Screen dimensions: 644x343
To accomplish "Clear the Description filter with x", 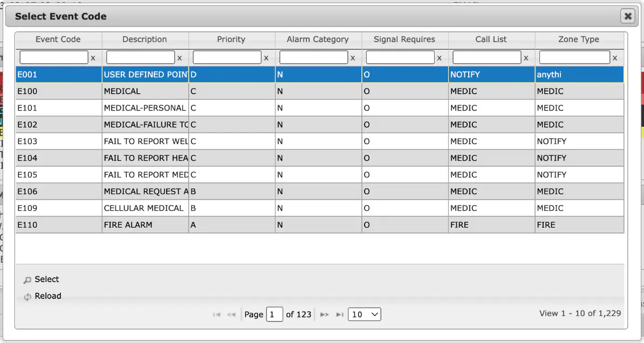I will (180, 58).
